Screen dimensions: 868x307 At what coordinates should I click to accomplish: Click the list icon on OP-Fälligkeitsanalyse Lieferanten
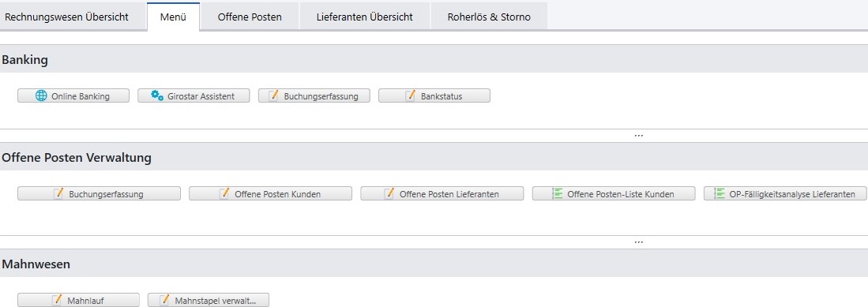click(x=720, y=193)
